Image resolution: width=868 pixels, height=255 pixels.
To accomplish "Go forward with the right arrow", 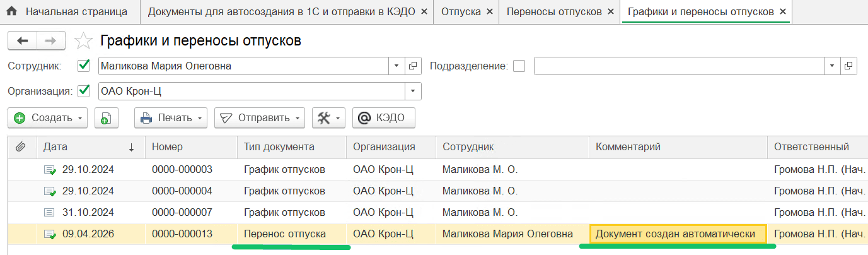I will [52, 41].
